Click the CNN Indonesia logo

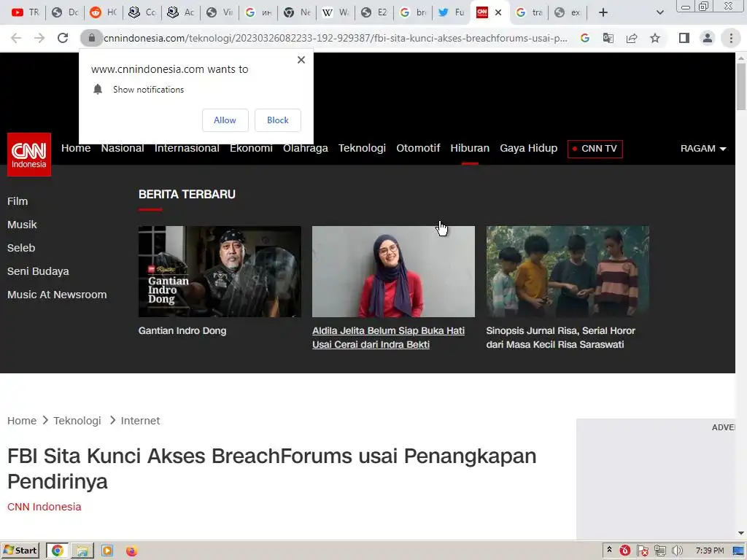point(29,155)
